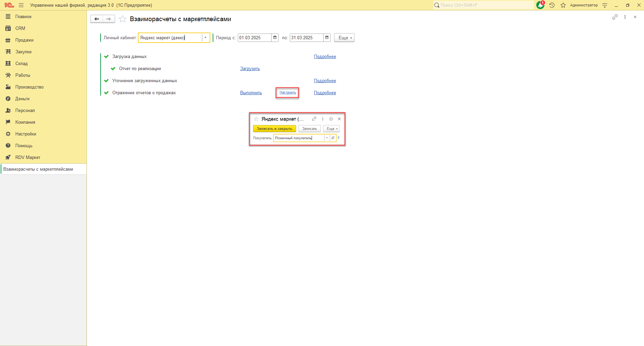Open calendar picker for period end date

[327, 38]
